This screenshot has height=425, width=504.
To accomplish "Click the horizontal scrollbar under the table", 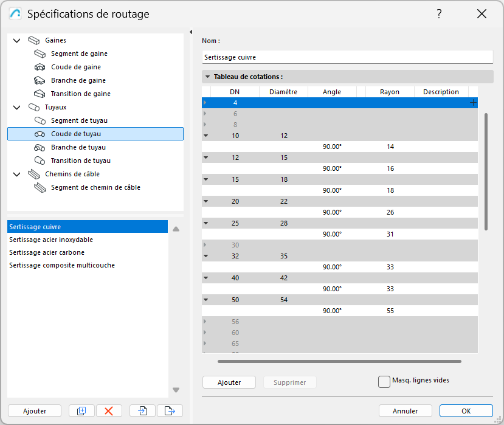I will [x=339, y=361].
